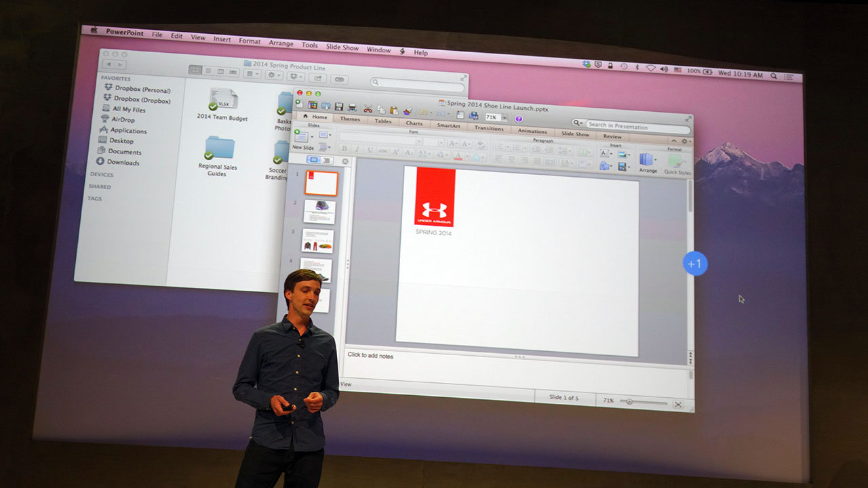Click the Wi-Fi icon in menu bar

coord(651,68)
